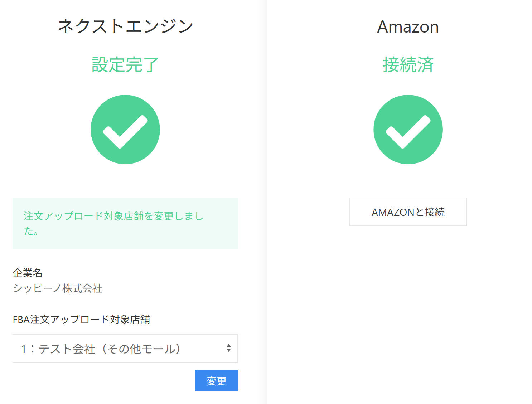
Task: Click the green 接続済 status text
Action: 408,65
